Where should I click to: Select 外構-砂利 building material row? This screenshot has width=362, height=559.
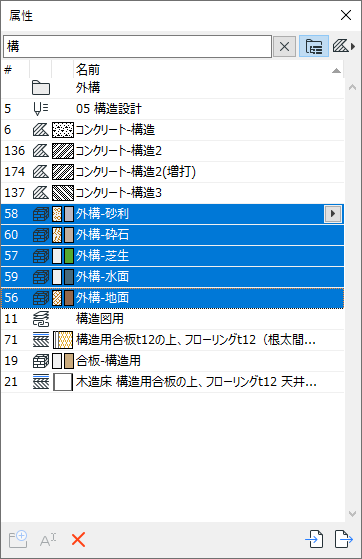pos(173,214)
